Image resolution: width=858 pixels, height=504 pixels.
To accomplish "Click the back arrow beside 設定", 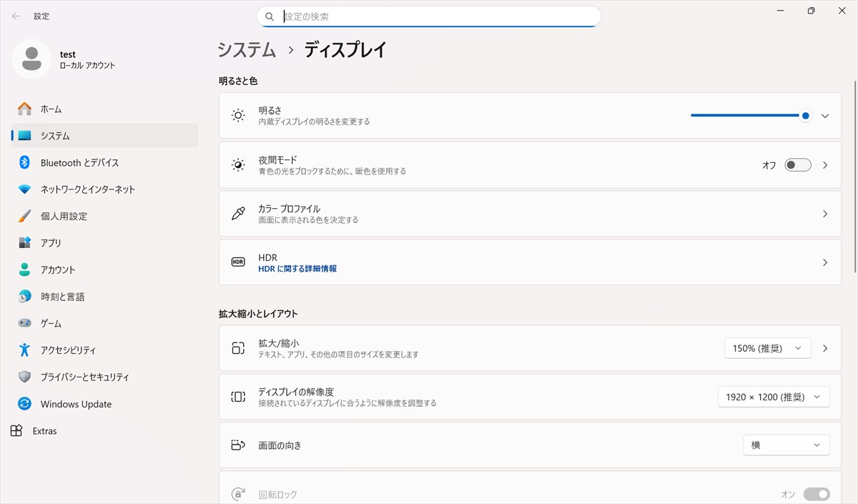I will [16, 16].
